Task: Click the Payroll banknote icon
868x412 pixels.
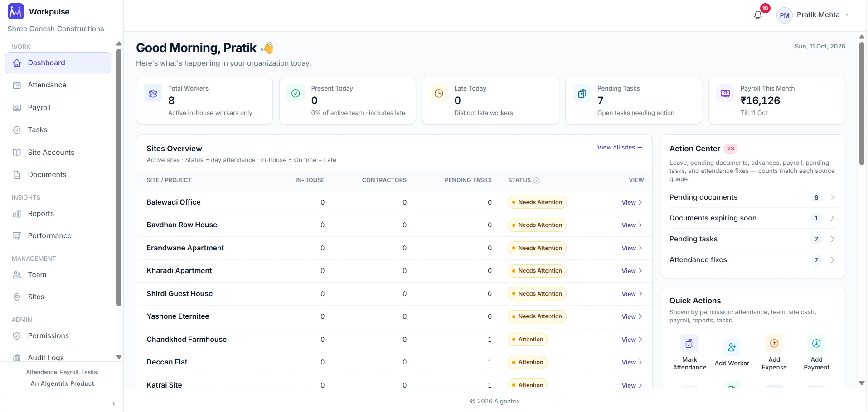Action: coord(17,108)
